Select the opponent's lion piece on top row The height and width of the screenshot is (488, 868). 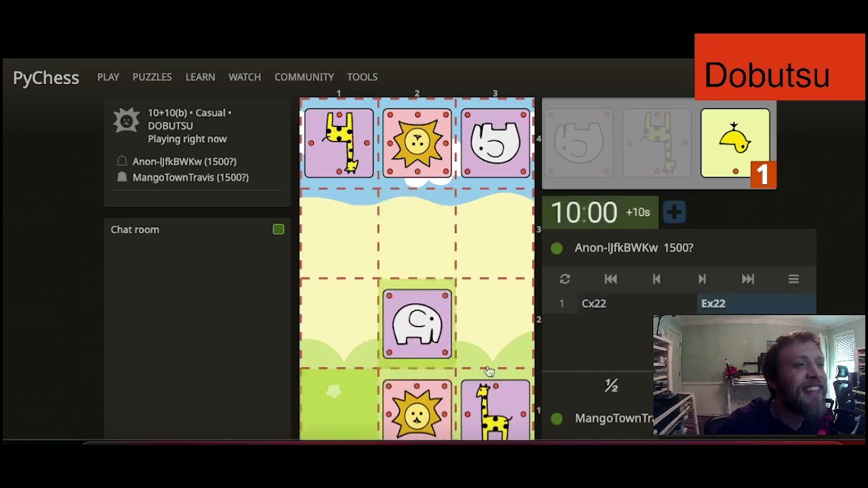click(x=417, y=143)
